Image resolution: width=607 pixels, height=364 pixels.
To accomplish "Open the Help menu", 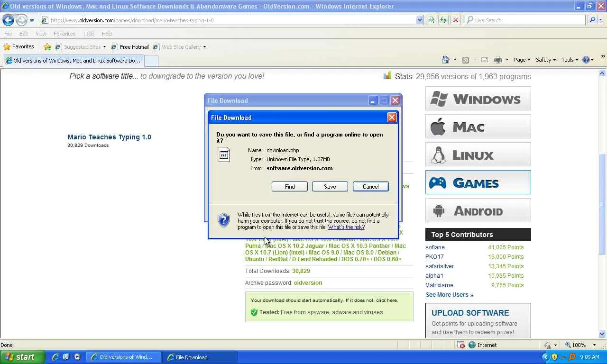I will [107, 34].
